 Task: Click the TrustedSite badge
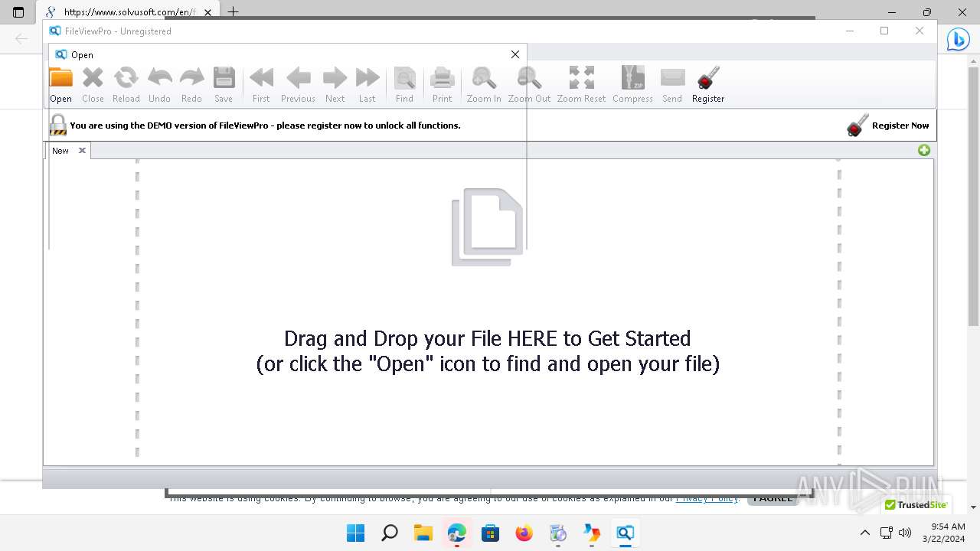(x=916, y=504)
